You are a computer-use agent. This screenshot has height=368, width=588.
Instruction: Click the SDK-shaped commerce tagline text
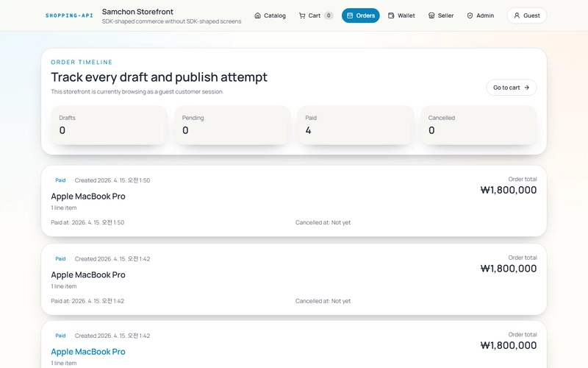[172, 21]
